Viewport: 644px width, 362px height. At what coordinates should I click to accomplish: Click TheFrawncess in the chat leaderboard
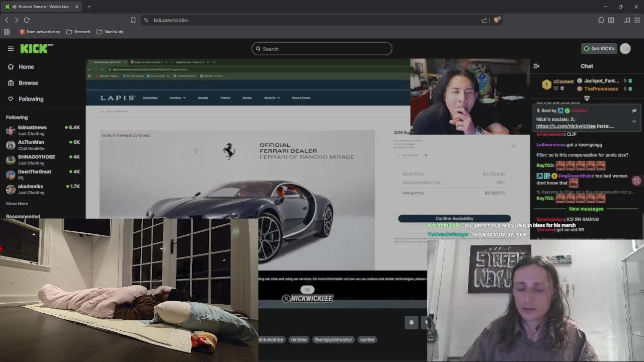[601, 89]
